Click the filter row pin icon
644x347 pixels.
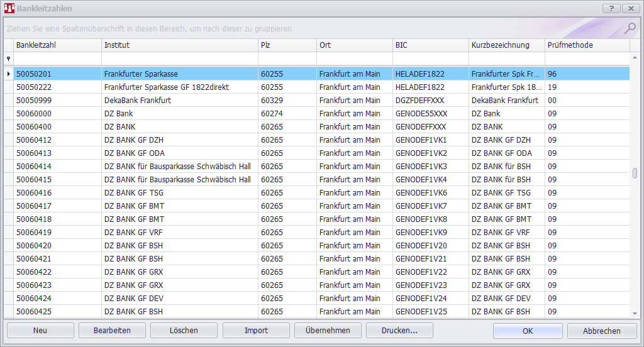point(8,58)
